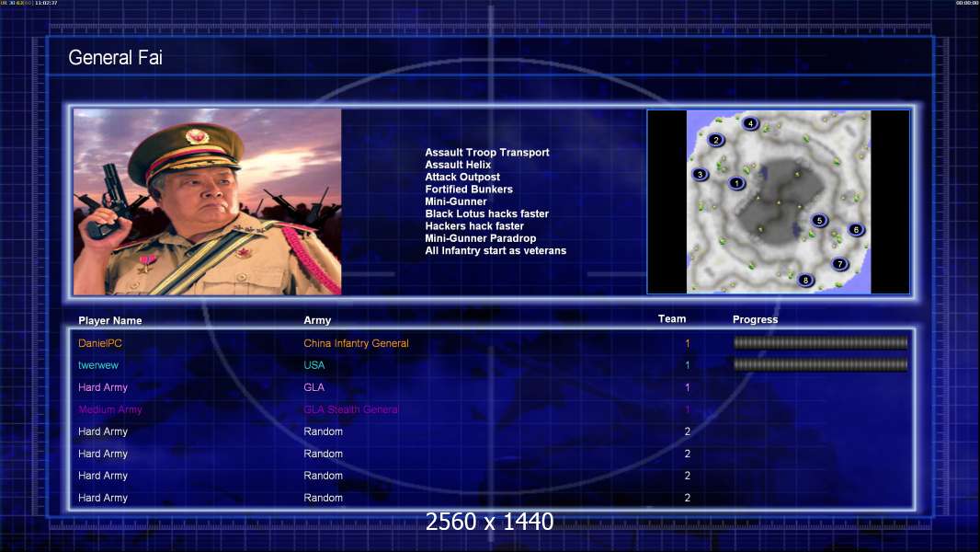Screen dimensions: 980x552
Task: Click the General Fai portrait image
Action: pyautogui.click(x=208, y=201)
